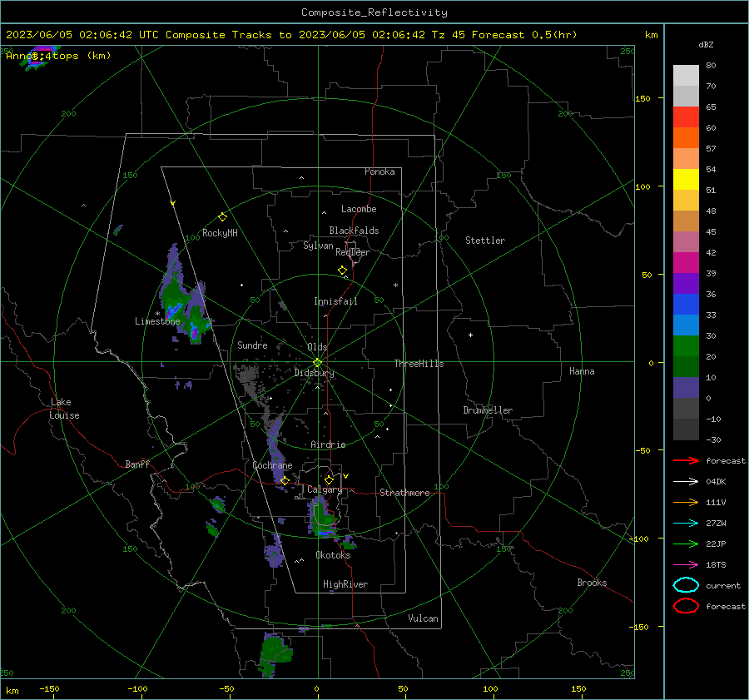Click the cyan current ellipse legend icon
Screen dimensions: 749x700
pyautogui.click(x=686, y=585)
